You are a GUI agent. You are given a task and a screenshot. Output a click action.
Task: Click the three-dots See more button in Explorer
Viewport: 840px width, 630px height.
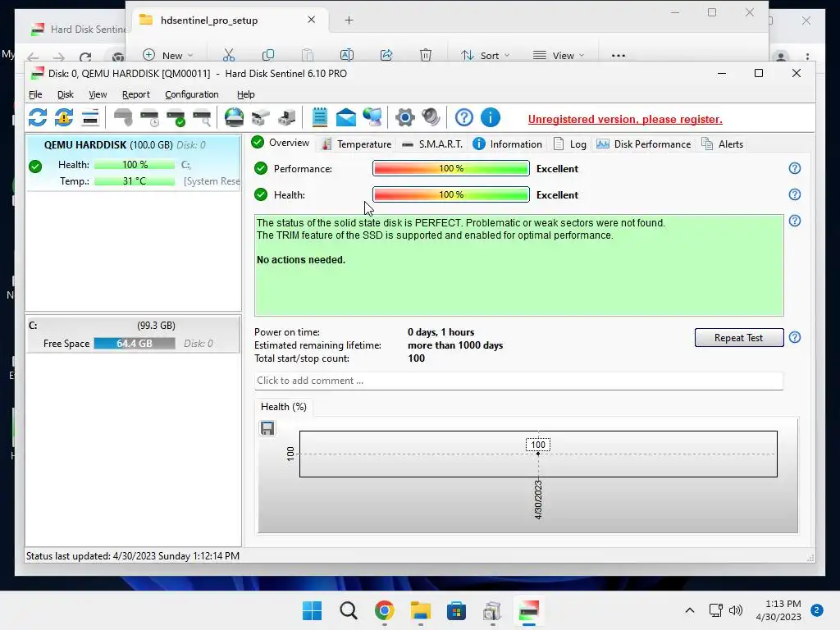click(x=619, y=55)
